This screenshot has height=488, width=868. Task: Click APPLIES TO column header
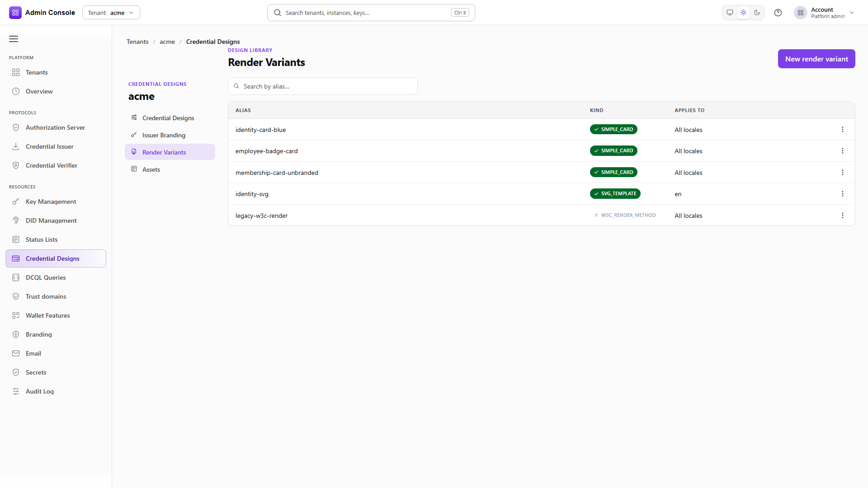click(x=689, y=110)
